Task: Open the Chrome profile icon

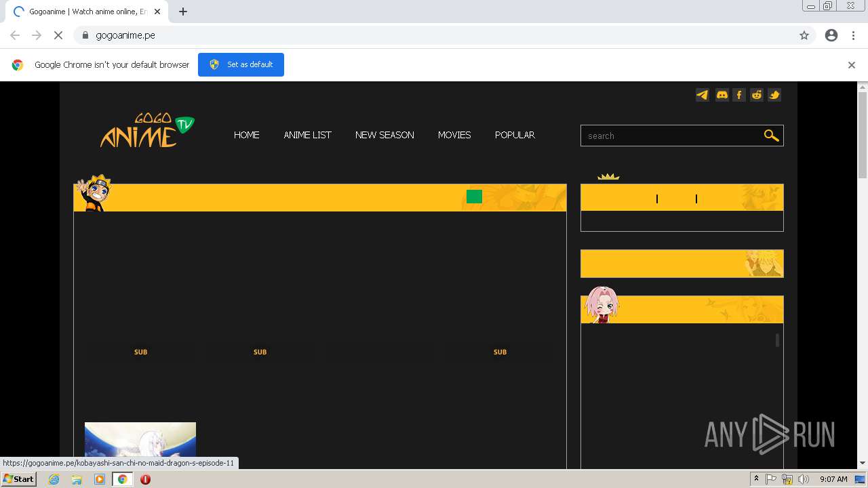Action: [831, 35]
